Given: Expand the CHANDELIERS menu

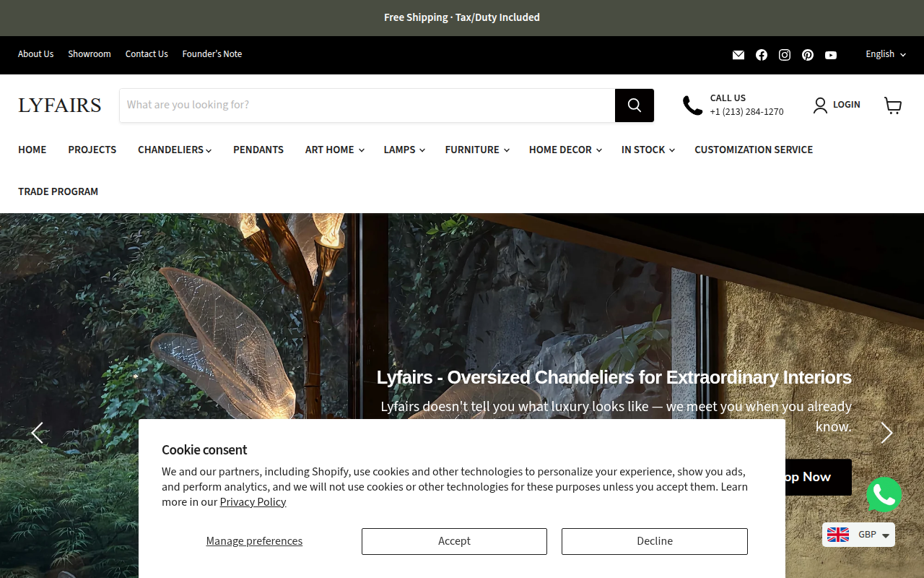Looking at the screenshot, I should [175, 150].
